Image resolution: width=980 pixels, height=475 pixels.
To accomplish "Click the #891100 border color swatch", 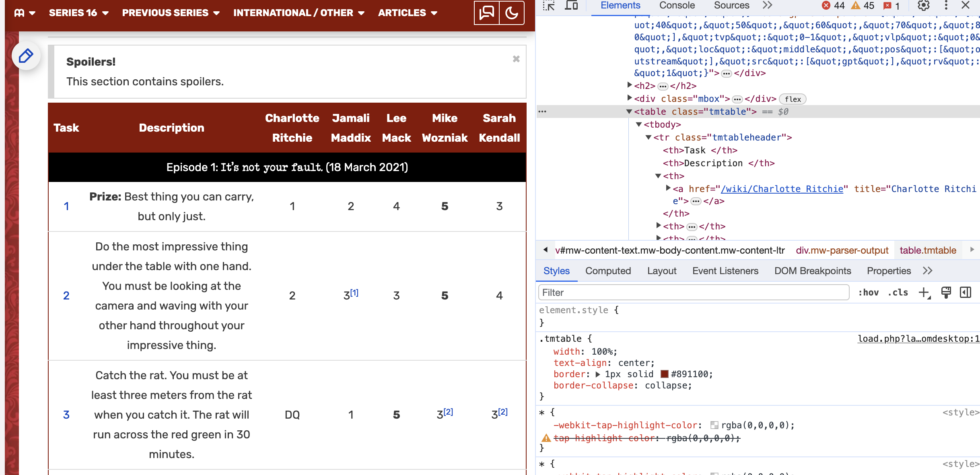I will point(664,374).
